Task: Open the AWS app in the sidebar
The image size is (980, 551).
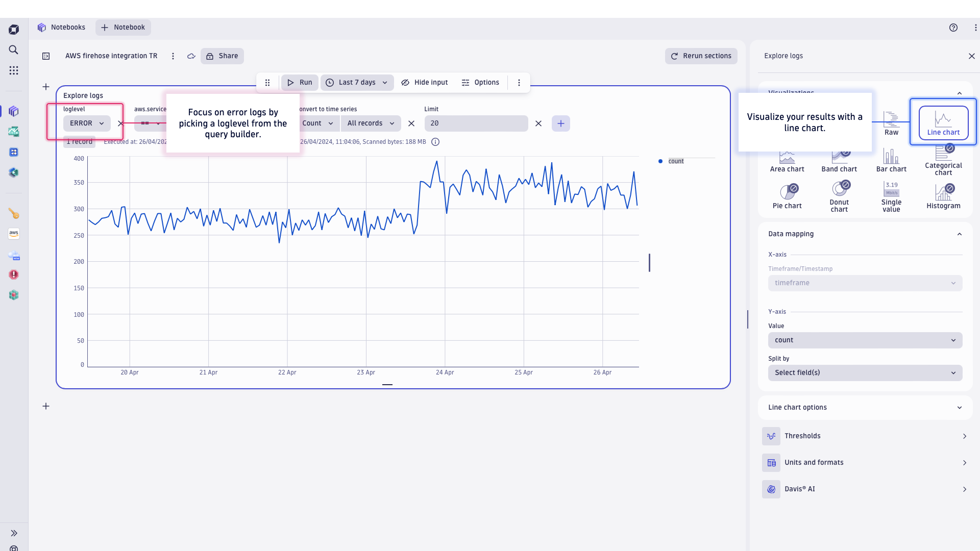Action: (x=14, y=233)
